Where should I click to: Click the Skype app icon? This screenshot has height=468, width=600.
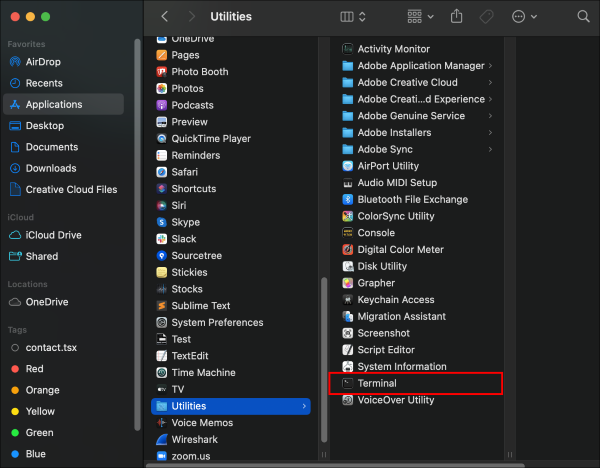click(161, 222)
